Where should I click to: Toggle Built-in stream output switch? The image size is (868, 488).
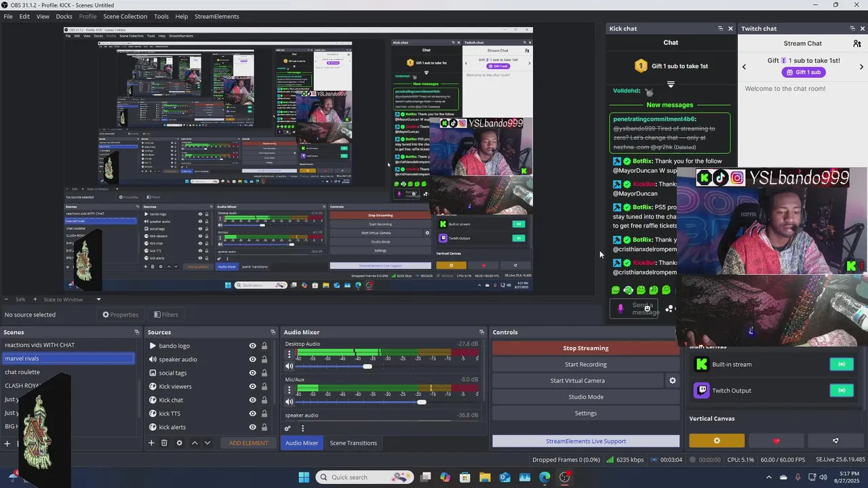pyautogui.click(x=842, y=364)
